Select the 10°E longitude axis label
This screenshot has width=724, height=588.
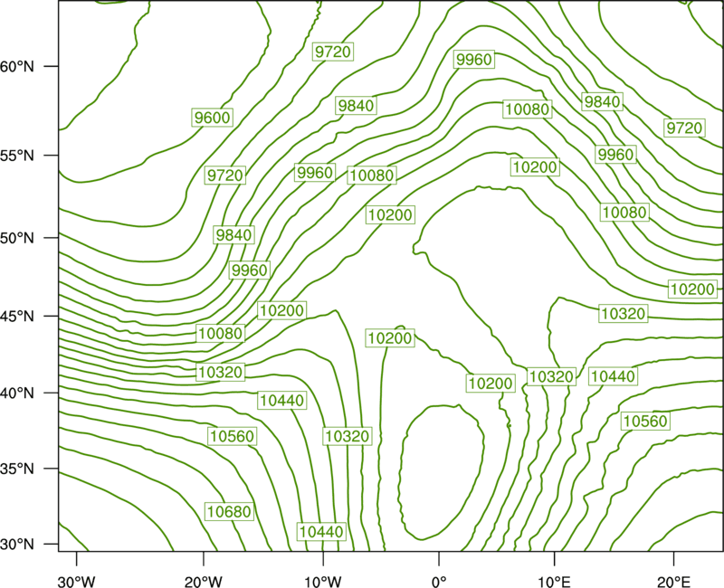554,582
